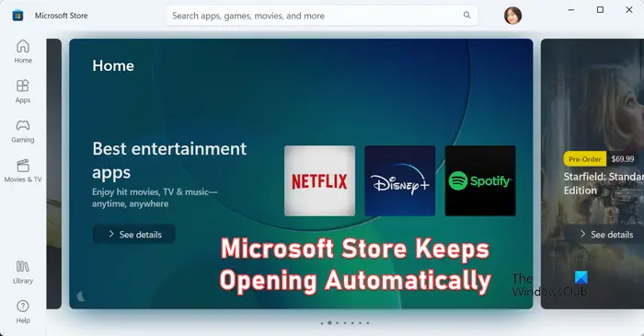The width and height of the screenshot is (644, 336).
Task: Click the Pre-Order badge
Action: pyautogui.click(x=585, y=159)
